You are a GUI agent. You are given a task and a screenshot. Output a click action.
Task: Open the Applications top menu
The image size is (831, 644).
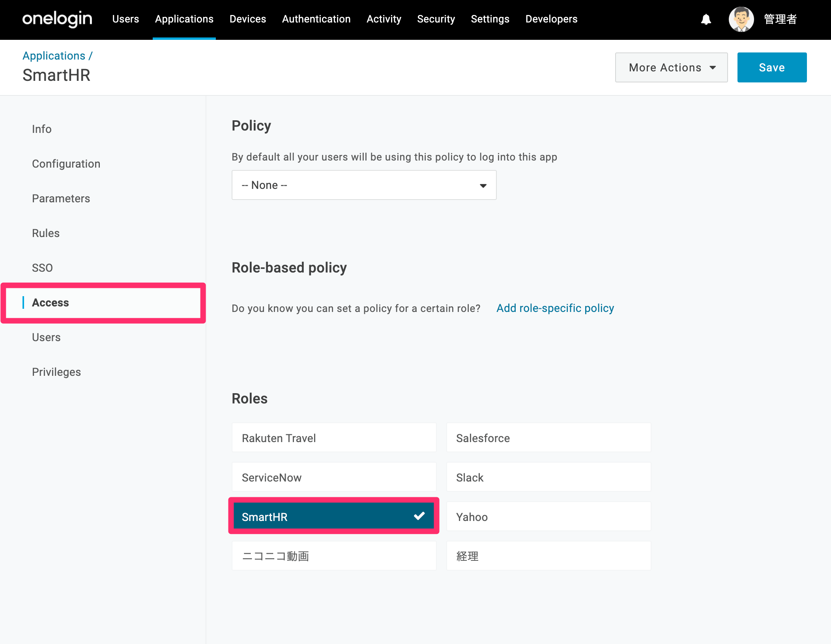(x=184, y=19)
